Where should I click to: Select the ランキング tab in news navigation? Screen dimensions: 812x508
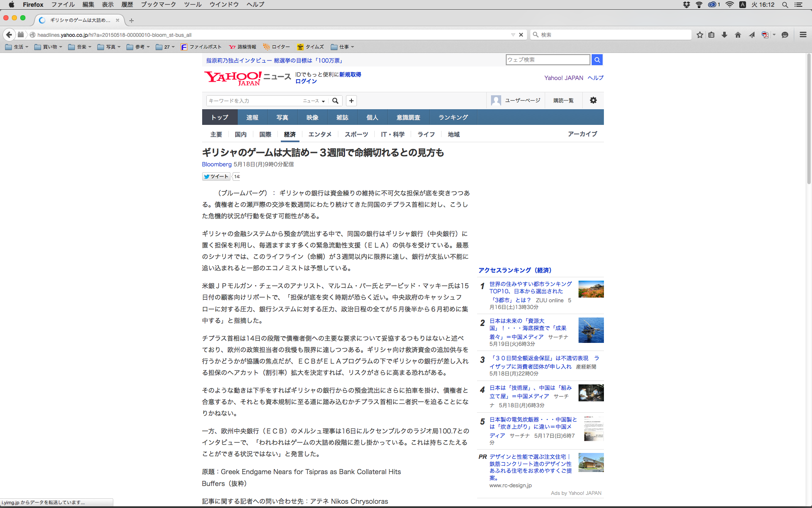click(x=453, y=117)
